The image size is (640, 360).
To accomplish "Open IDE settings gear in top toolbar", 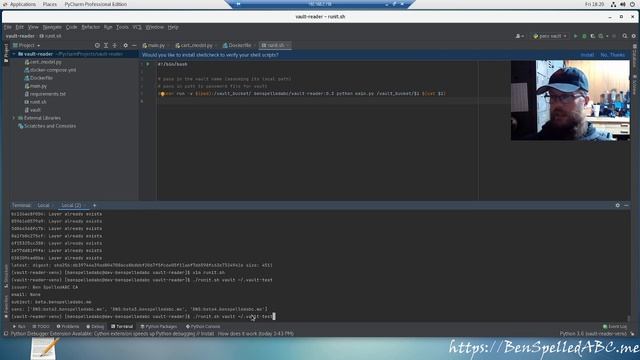I will pyautogui.click(x=633, y=36).
